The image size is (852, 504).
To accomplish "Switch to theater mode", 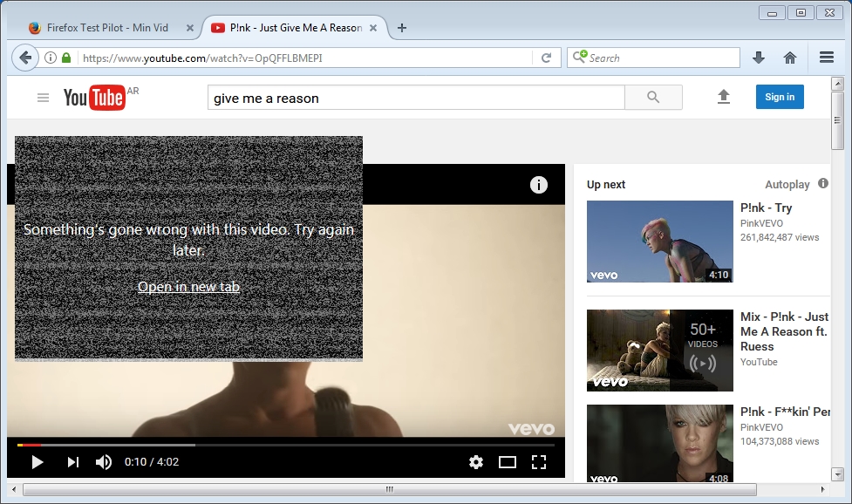I will point(508,462).
